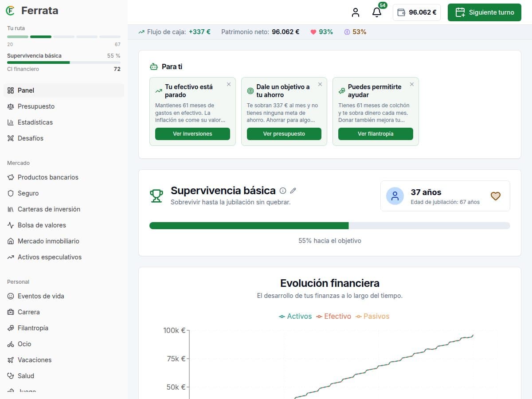
Task: Dismiss the 'Dale un objetivo' card
Action: (x=320, y=84)
